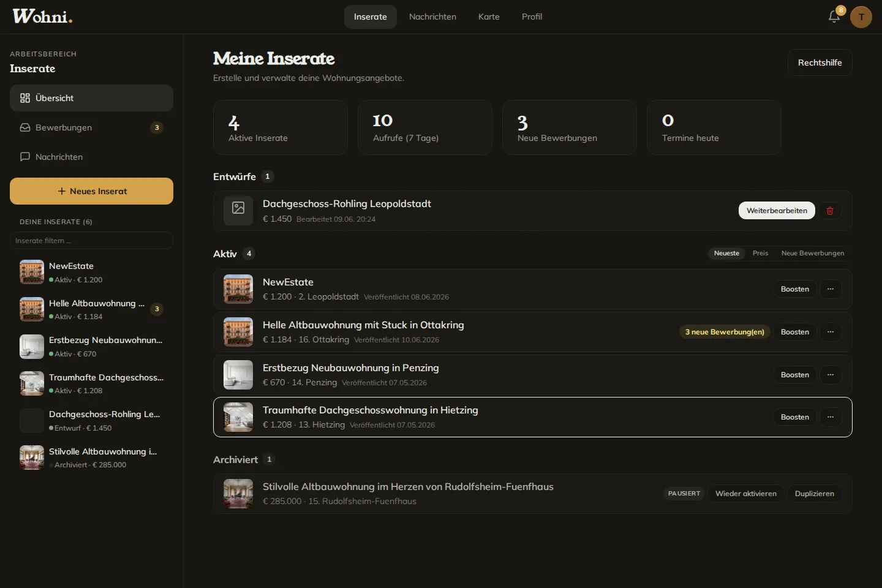The height and width of the screenshot is (588, 882).
Task: Click the Aktive Inserate stat card
Action: coord(281,127)
